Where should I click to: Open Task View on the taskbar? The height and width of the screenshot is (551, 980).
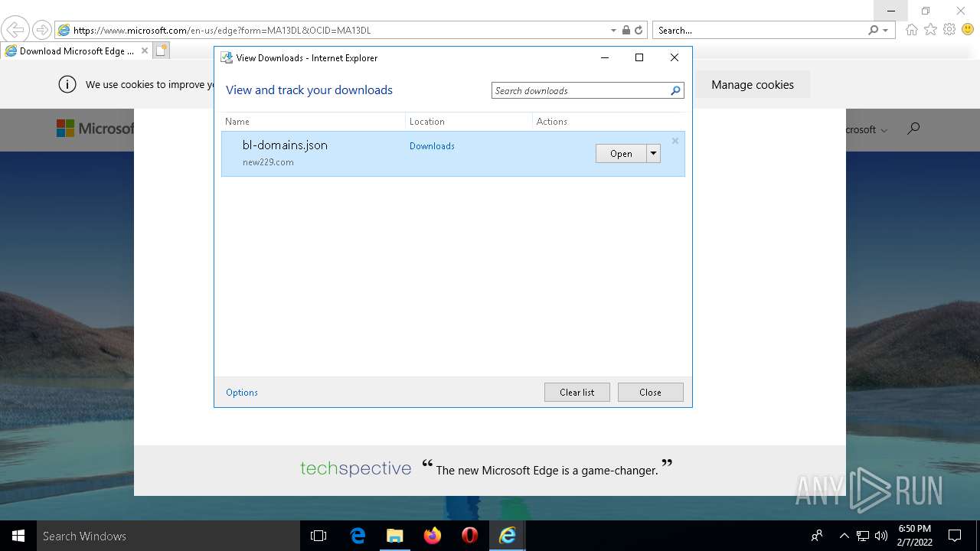pos(318,536)
